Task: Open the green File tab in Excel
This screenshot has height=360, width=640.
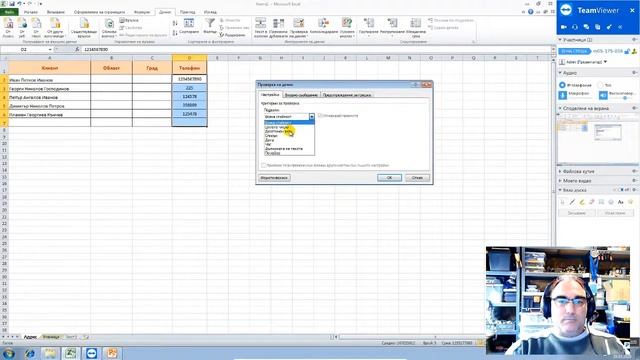Action: pyautogui.click(x=9, y=12)
